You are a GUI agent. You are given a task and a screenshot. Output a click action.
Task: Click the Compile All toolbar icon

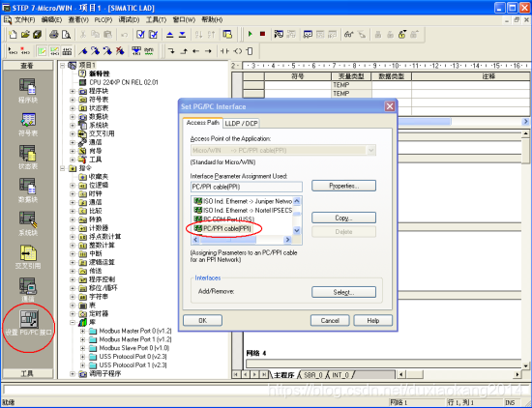(x=154, y=34)
